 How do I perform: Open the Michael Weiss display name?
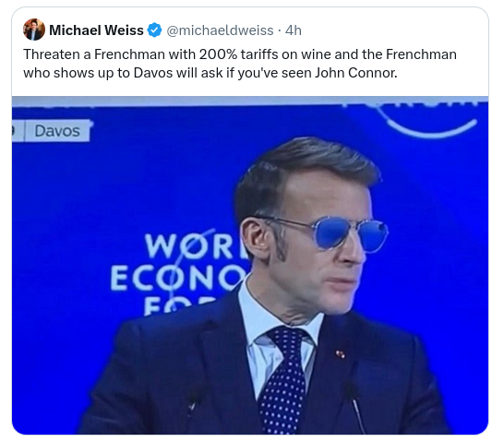(x=96, y=30)
